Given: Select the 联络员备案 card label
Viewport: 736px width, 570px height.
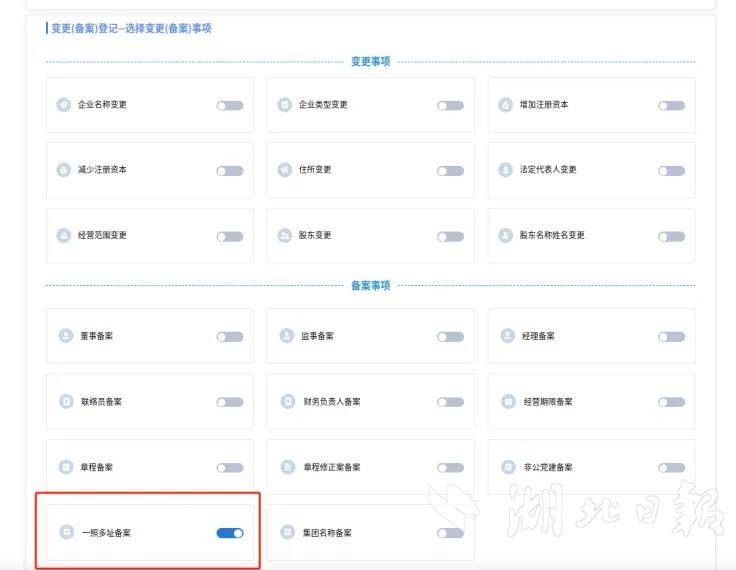Looking at the screenshot, I should pyautogui.click(x=101, y=402).
